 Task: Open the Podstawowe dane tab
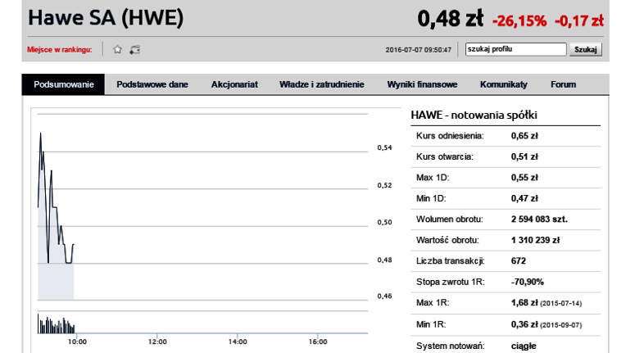pyautogui.click(x=152, y=84)
